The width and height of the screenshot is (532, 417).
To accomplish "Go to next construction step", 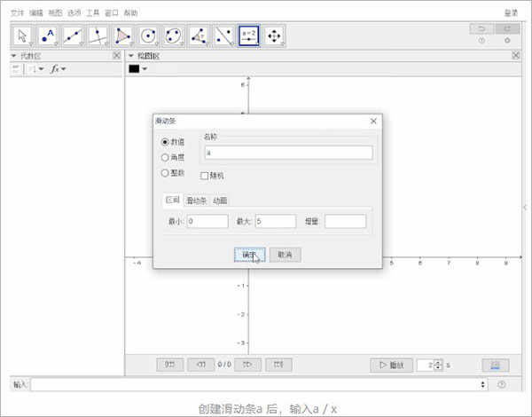I will (247, 365).
